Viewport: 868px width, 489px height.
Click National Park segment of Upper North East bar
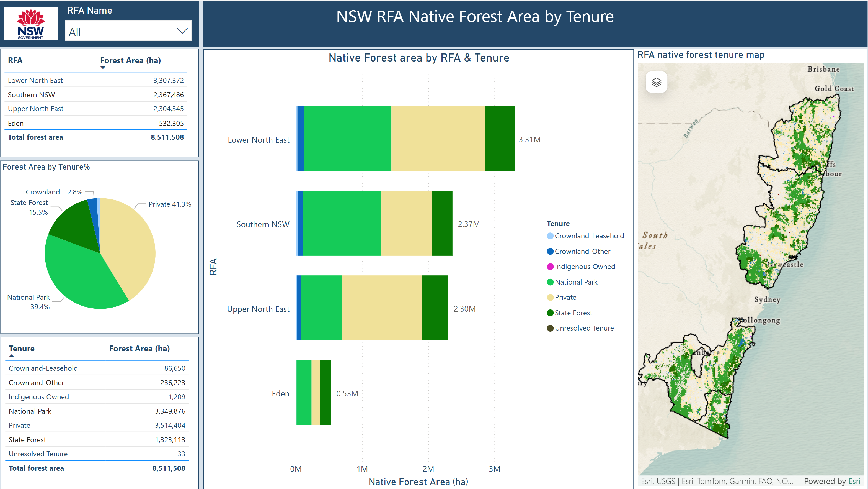(x=321, y=308)
